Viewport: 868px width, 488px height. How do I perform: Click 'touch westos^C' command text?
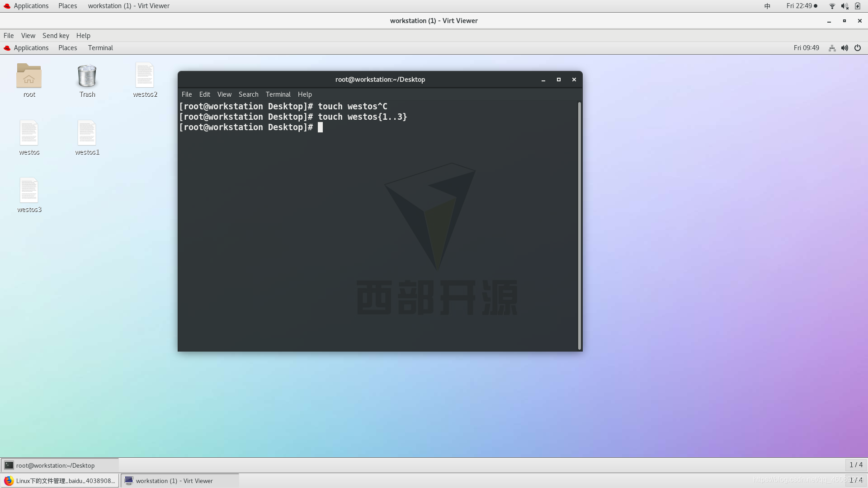[352, 107]
